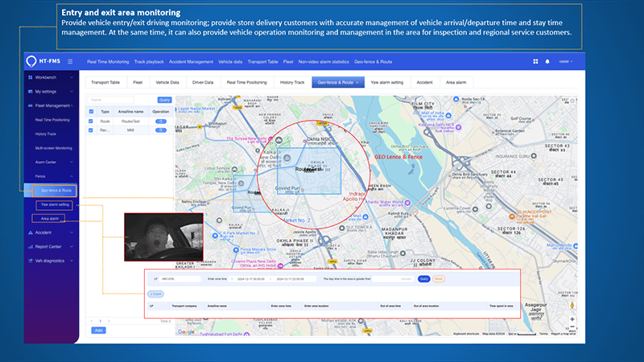Click Query in the area alarm panel
644x362 pixels.
point(424,279)
